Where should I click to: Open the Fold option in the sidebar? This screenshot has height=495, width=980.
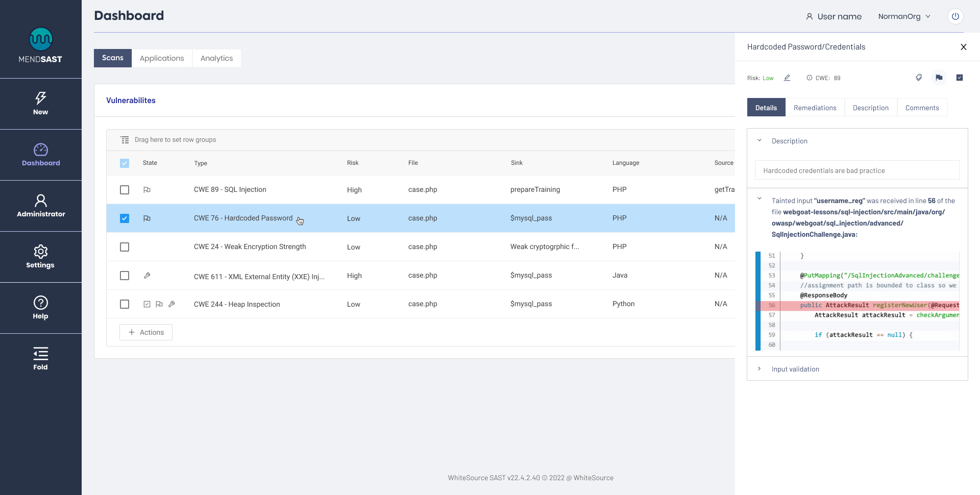[40, 357]
